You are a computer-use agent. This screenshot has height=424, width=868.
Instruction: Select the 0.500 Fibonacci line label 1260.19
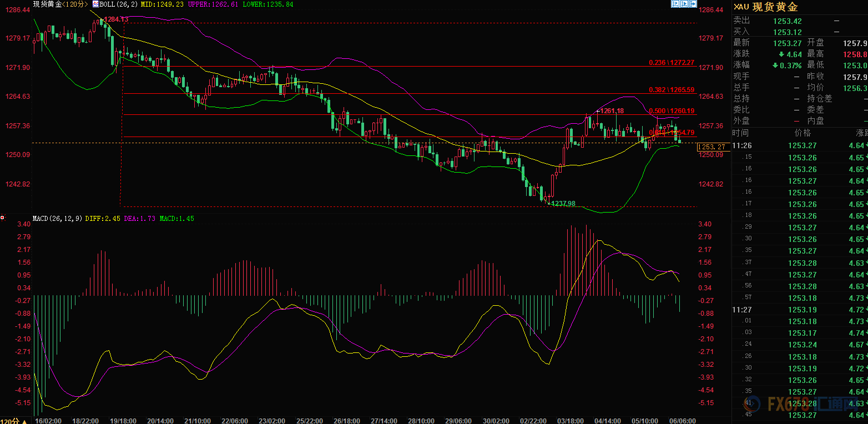pos(672,111)
